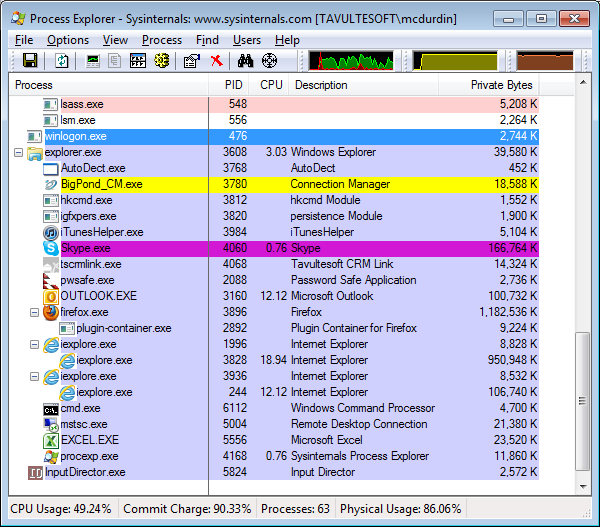The image size is (600, 527).
Task: Sort by the Private Bytes column header
Action: point(489,85)
